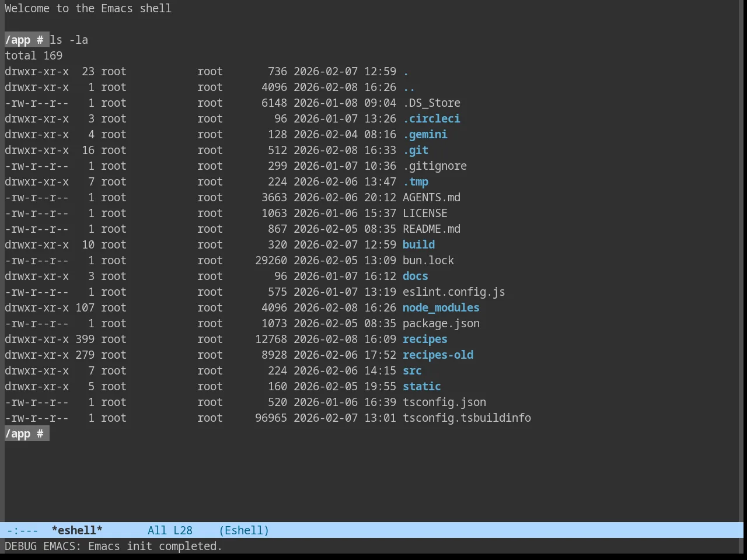747x560 pixels.
Task: Select the README.md file name
Action: pyautogui.click(x=431, y=229)
